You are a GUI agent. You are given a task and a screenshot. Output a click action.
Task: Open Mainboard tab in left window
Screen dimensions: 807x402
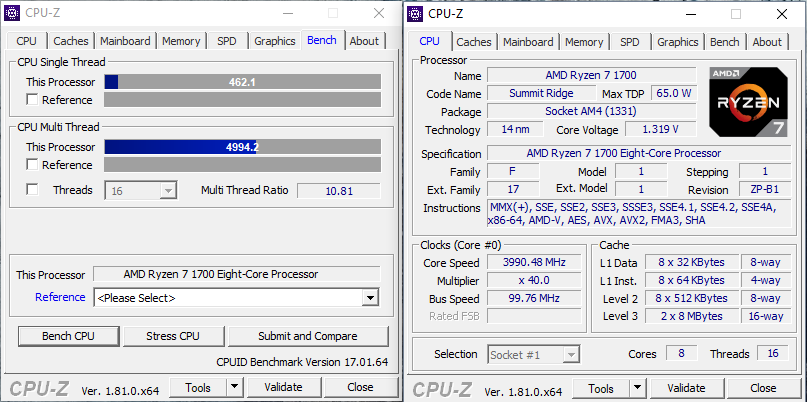tap(125, 41)
